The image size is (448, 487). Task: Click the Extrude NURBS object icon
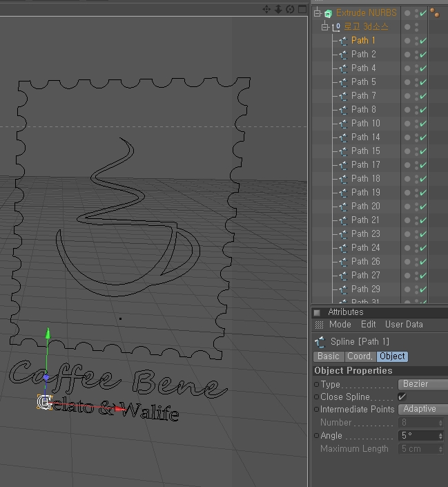tap(328, 13)
